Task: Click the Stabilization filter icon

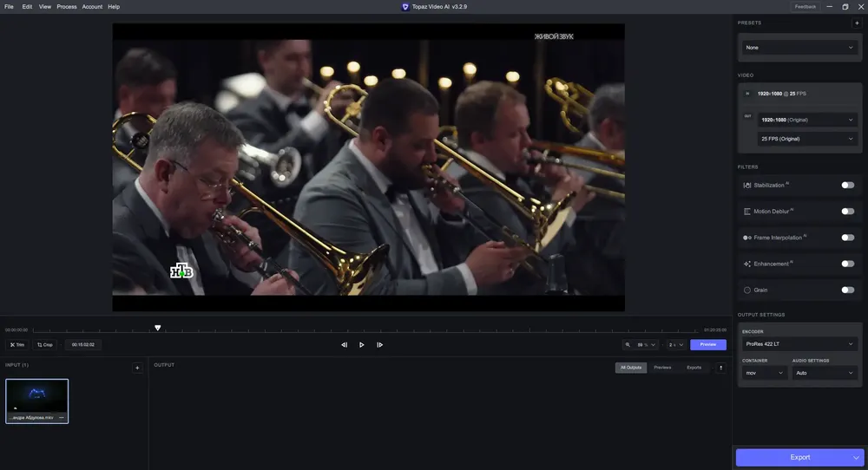Action: pyautogui.click(x=746, y=186)
